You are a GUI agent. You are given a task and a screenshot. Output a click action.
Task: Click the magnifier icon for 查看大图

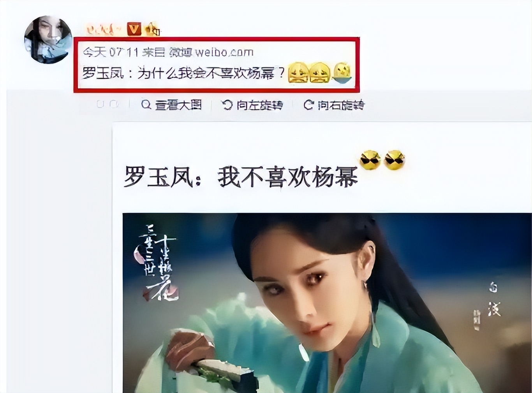click(146, 105)
